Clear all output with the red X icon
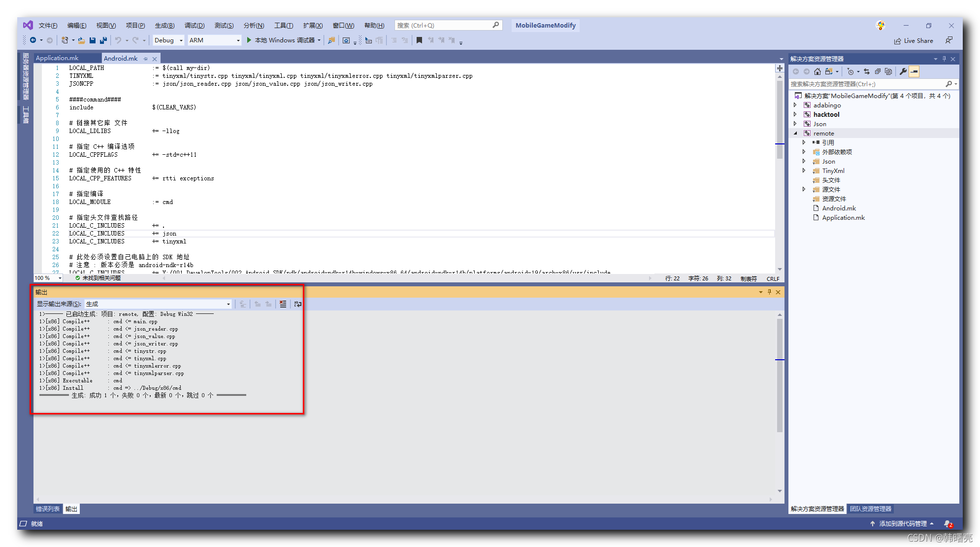The width and height of the screenshot is (980, 547). click(x=283, y=304)
